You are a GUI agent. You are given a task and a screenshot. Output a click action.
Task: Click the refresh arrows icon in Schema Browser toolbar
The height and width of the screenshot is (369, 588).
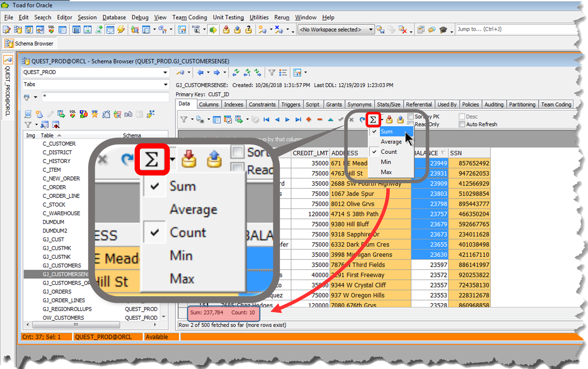[236, 73]
